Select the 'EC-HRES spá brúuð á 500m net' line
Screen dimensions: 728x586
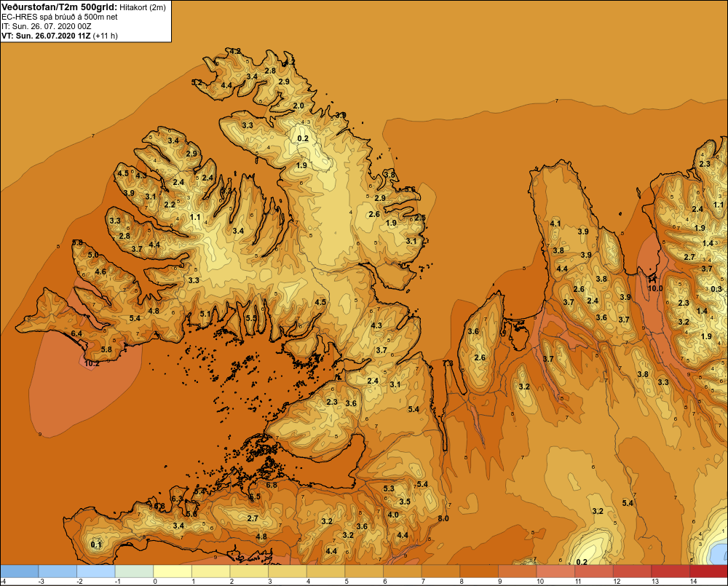click(60, 17)
